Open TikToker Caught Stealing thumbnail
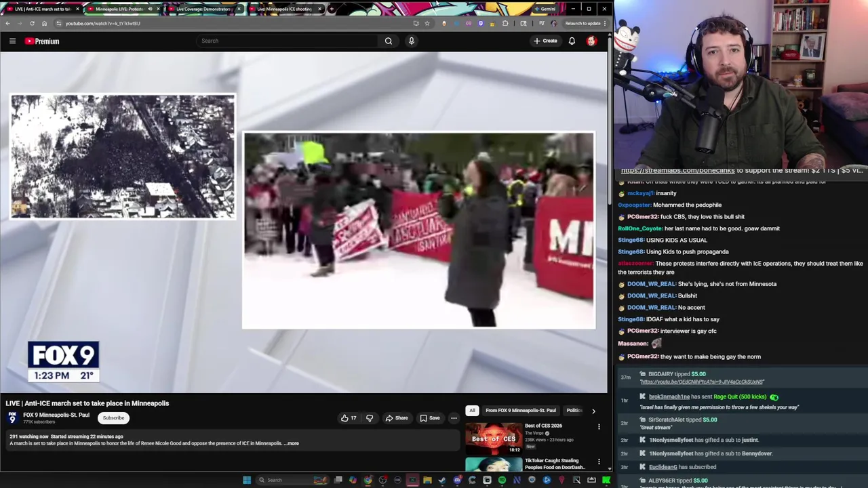 pos(494,464)
